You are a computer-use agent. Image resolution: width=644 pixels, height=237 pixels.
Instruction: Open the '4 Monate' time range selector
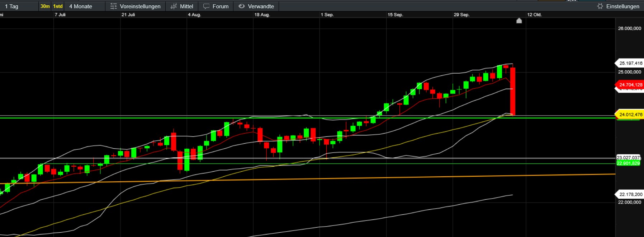coord(85,6)
